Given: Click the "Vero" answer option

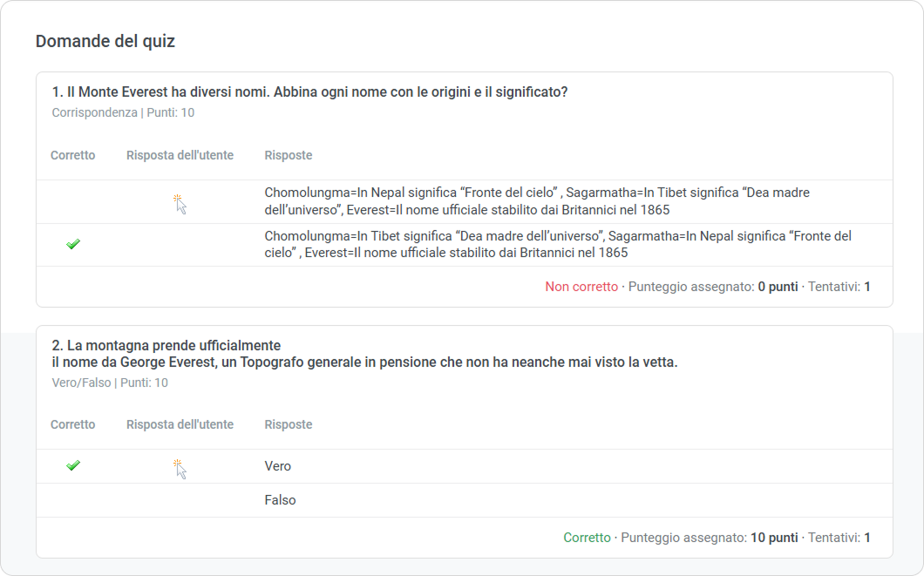Looking at the screenshot, I should pos(278,466).
